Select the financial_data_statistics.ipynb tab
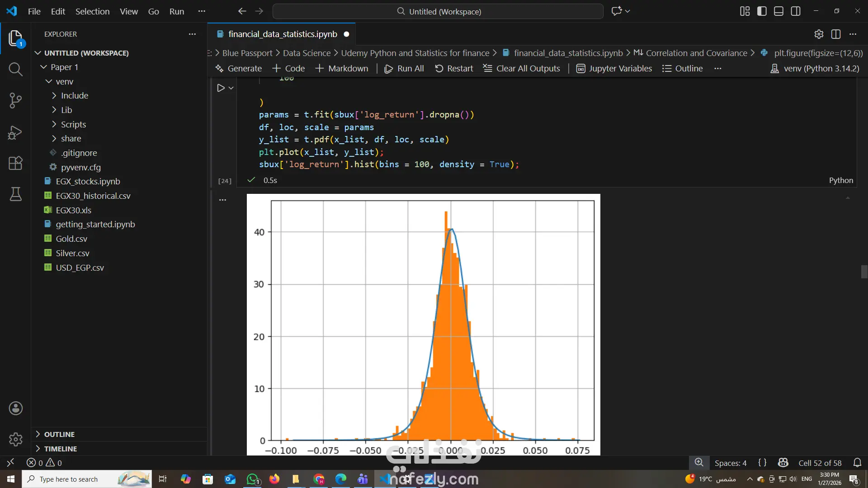 (x=282, y=34)
